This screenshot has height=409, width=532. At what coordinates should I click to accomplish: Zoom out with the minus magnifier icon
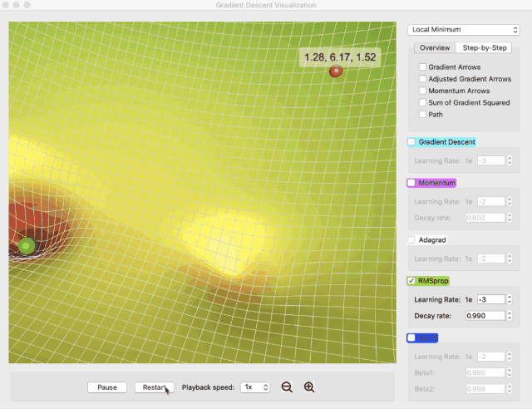pyautogui.click(x=287, y=387)
